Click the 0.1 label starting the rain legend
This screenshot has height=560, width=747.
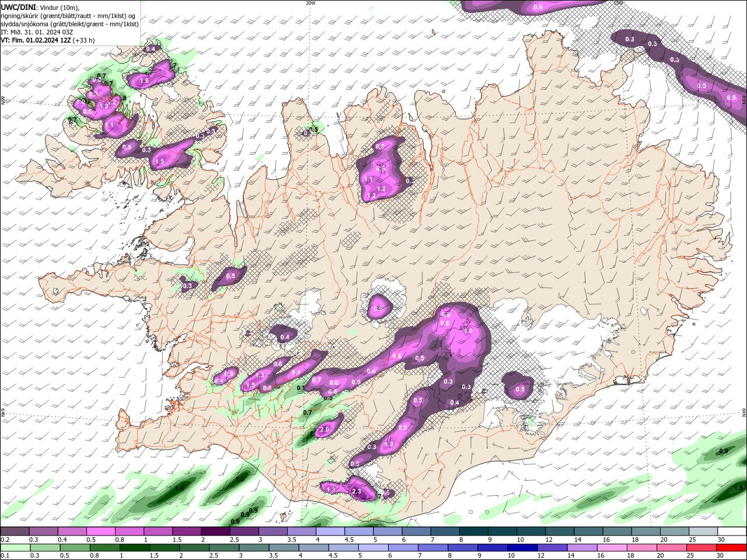(x=5, y=556)
